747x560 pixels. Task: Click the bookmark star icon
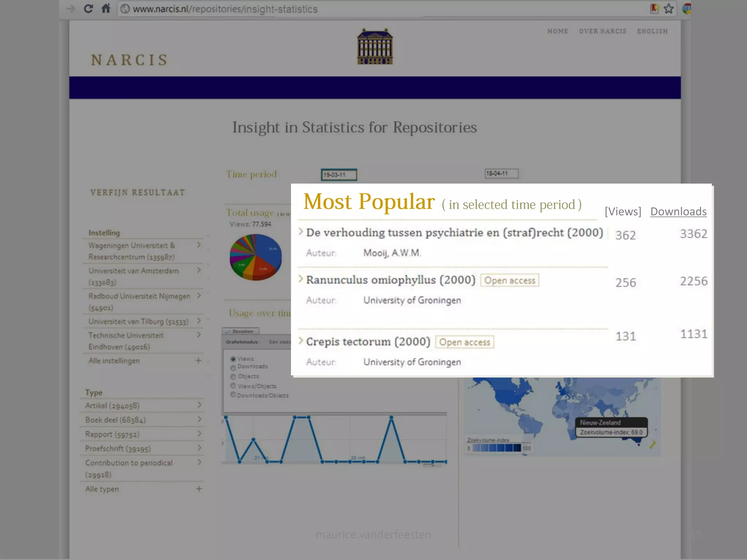click(x=669, y=8)
